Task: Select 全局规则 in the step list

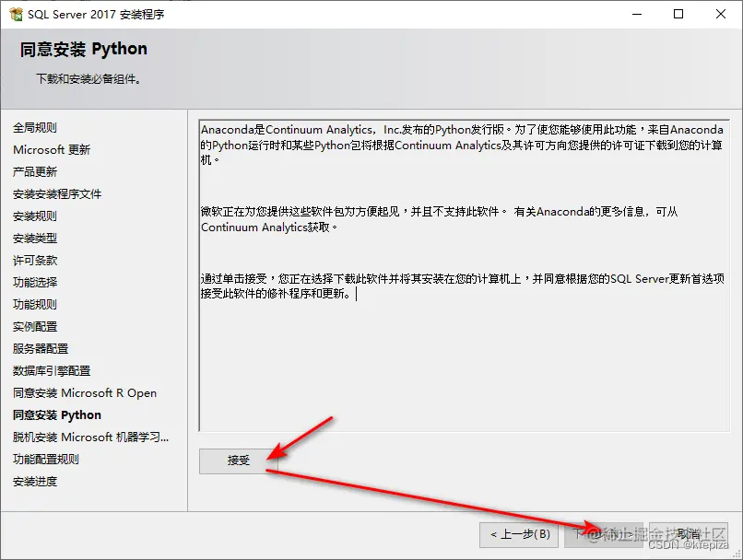Action: [x=35, y=128]
